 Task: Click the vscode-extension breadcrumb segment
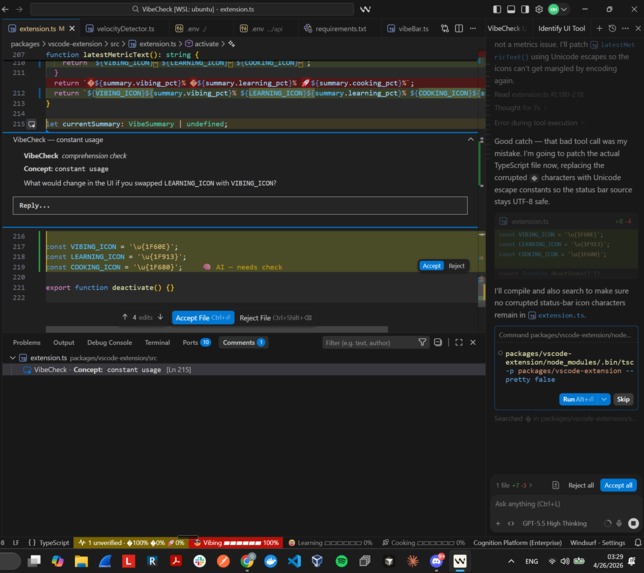pos(75,44)
